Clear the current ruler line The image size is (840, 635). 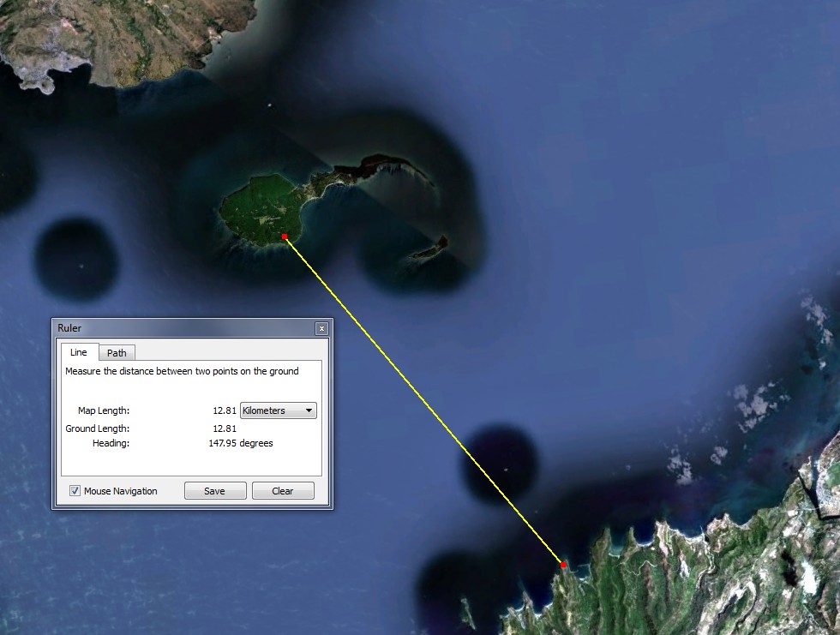[x=282, y=491]
